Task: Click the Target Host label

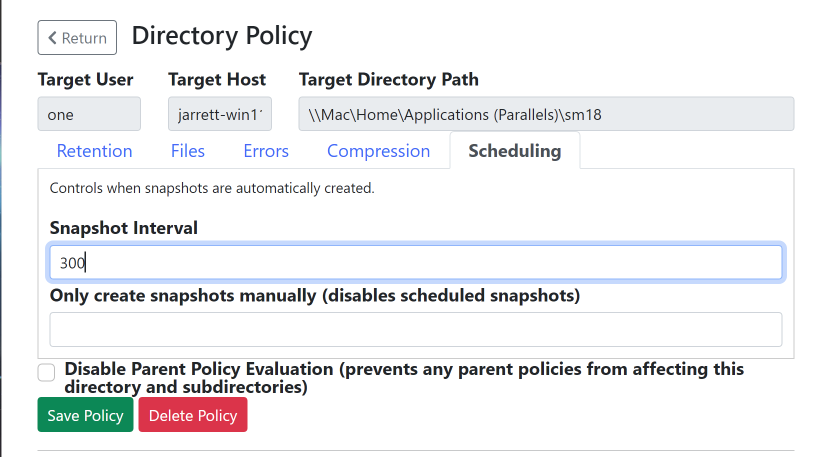Action: tap(217, 79)
